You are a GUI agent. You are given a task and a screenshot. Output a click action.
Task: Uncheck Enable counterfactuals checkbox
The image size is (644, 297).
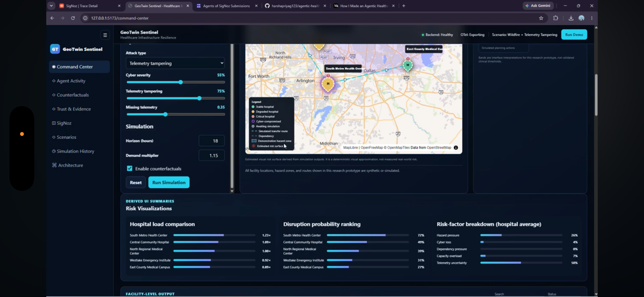pyautogui.click(x=130, y=168)
